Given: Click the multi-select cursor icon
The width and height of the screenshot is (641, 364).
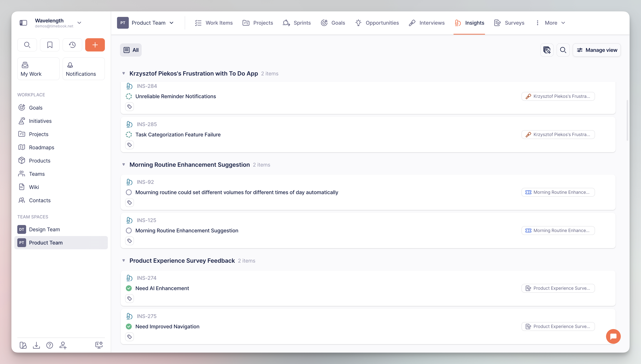Looking at the screenshot, I should pos(547,50).
